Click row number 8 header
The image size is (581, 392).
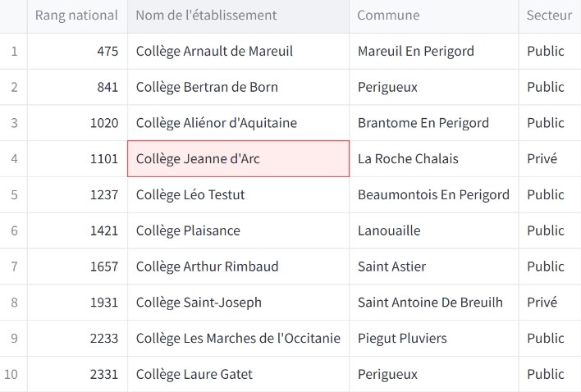(x=14, y=303)
